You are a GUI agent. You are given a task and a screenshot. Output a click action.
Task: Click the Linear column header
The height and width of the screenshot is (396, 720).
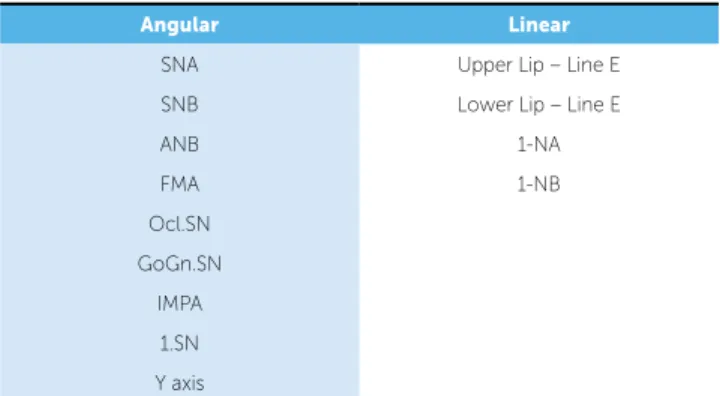click(x=539, y=24)
